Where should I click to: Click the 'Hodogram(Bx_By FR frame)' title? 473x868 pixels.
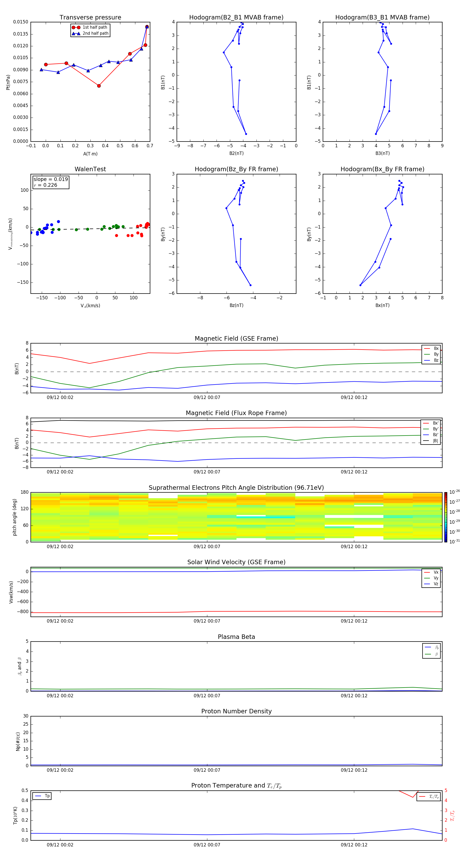(382, 169)
